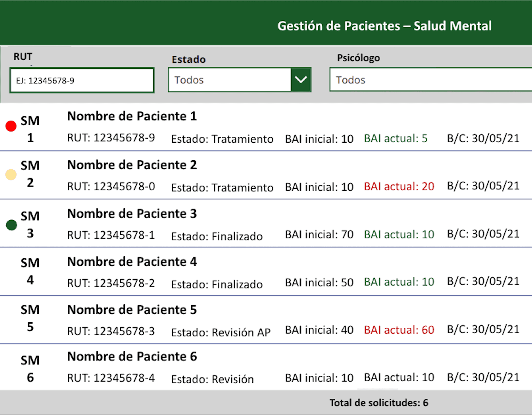The width and height of the screenshot is (532, 415).
Task: Open Nombre de Paciente 5 record
Action: coord(266,320)
